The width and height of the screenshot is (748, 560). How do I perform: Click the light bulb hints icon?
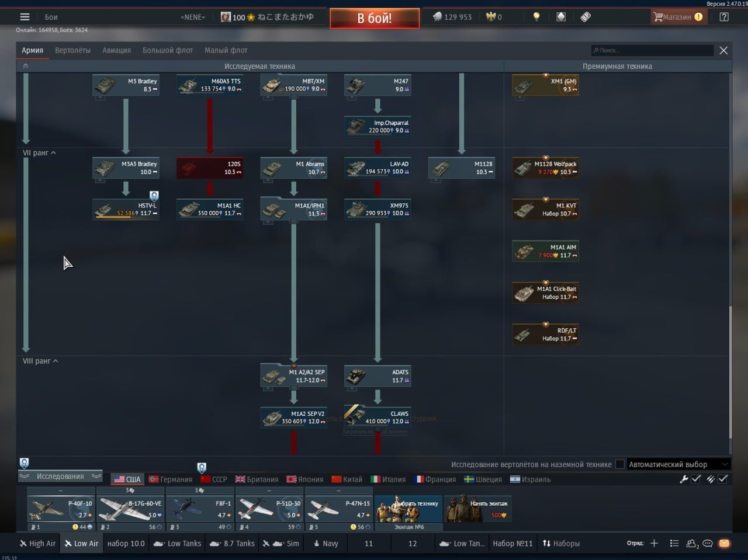pos(536,17)
